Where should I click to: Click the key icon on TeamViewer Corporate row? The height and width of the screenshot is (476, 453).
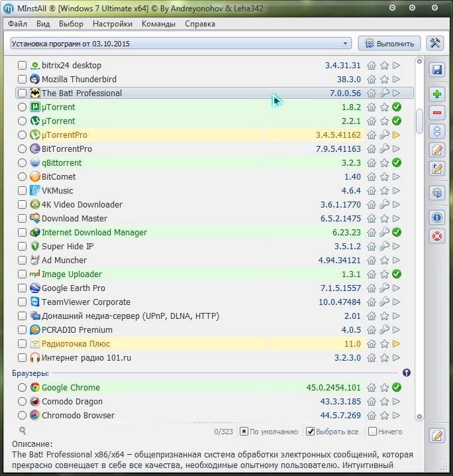(384, 302)
